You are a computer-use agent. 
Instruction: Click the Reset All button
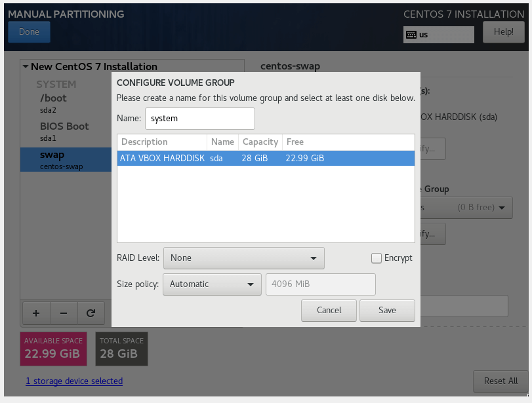[x=501, y=381]
